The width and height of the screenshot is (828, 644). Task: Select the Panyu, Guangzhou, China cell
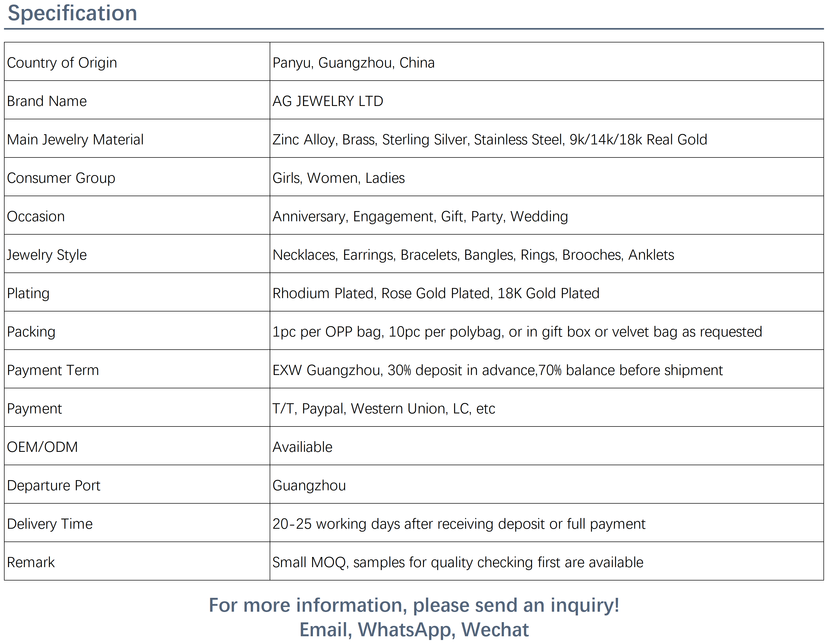tap(353, 62)
